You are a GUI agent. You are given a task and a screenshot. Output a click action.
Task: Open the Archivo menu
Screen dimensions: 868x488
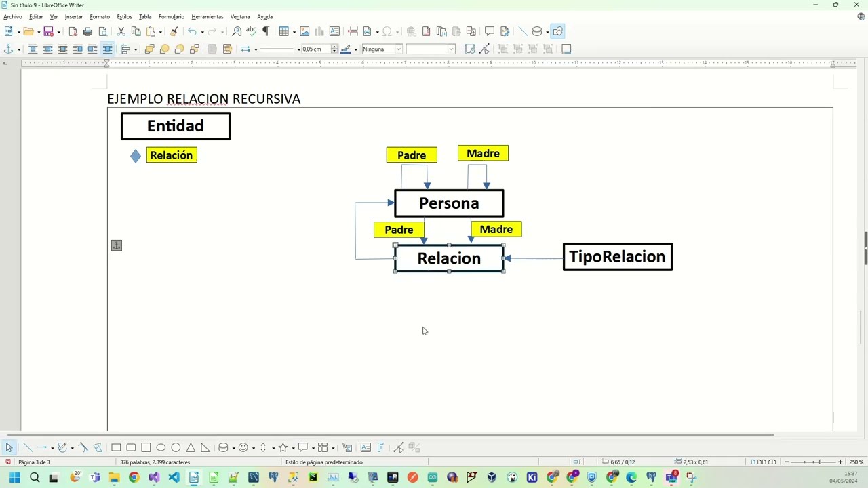[x=13, y=17]
